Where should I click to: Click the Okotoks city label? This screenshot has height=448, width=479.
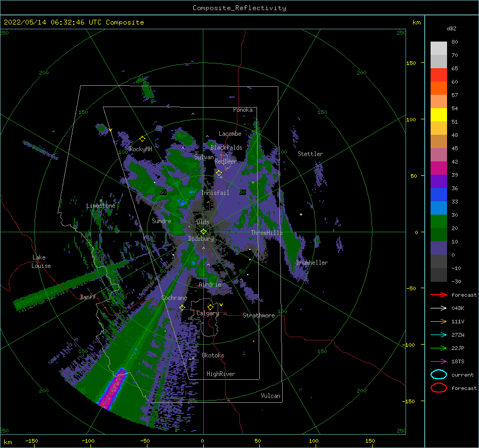tap(213, 355)
